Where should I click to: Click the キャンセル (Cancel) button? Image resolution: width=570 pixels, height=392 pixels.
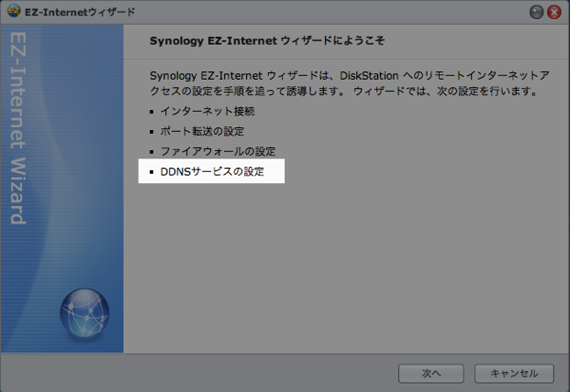(x=514, y=373)
